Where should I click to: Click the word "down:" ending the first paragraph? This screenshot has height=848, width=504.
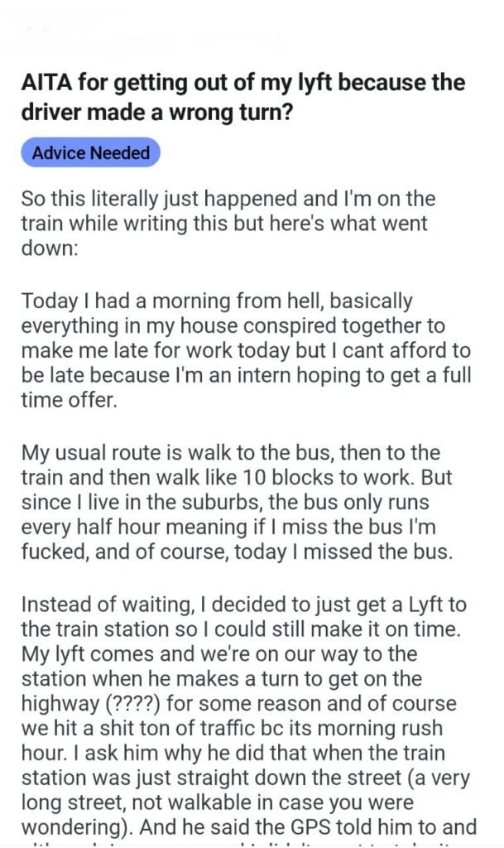click(x=48, y=248)
